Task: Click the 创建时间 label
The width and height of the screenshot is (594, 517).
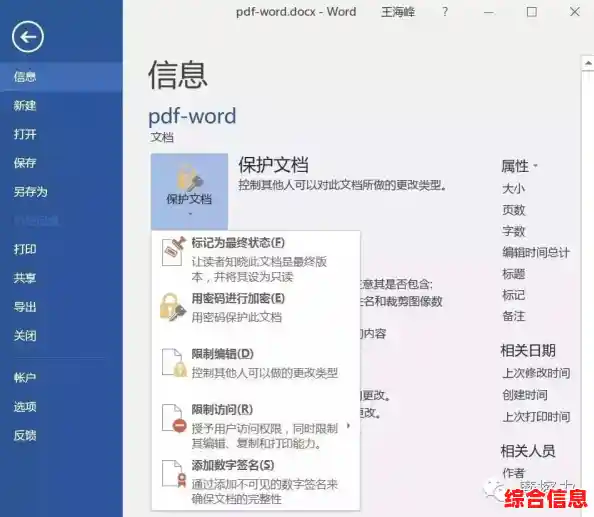Action: coord(525,395)
